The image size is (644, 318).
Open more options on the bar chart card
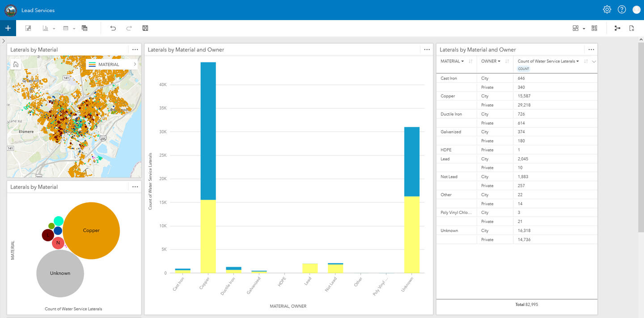[427, 50]
